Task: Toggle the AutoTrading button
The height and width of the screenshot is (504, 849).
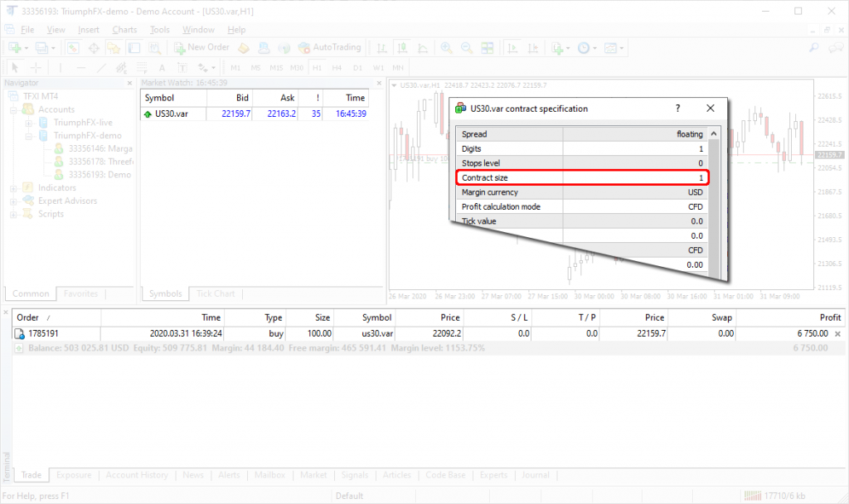Action: click(x=330, y=47)
